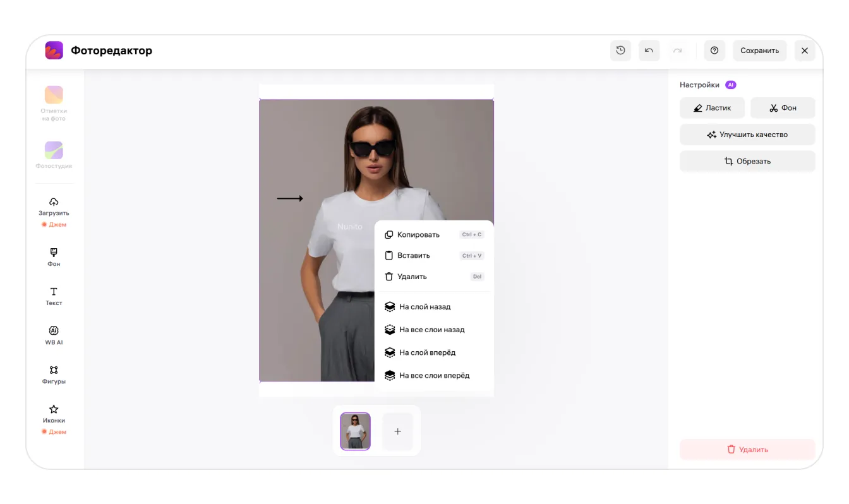Open Фотостудия in the sidebar
The image size is (849, 504).
54,155
